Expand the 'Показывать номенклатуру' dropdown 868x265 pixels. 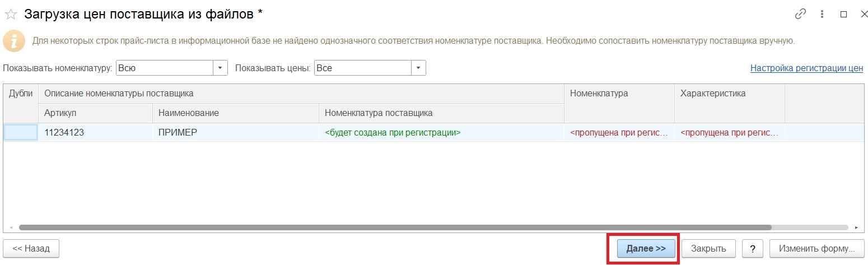pos(220,68)
